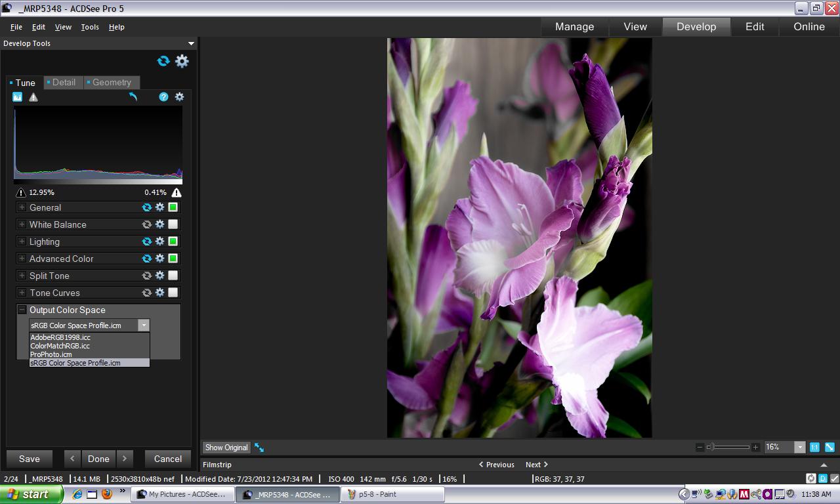Enable the White Balance group checkbox
Screen dimensions: 840x504
pos(173,224)
